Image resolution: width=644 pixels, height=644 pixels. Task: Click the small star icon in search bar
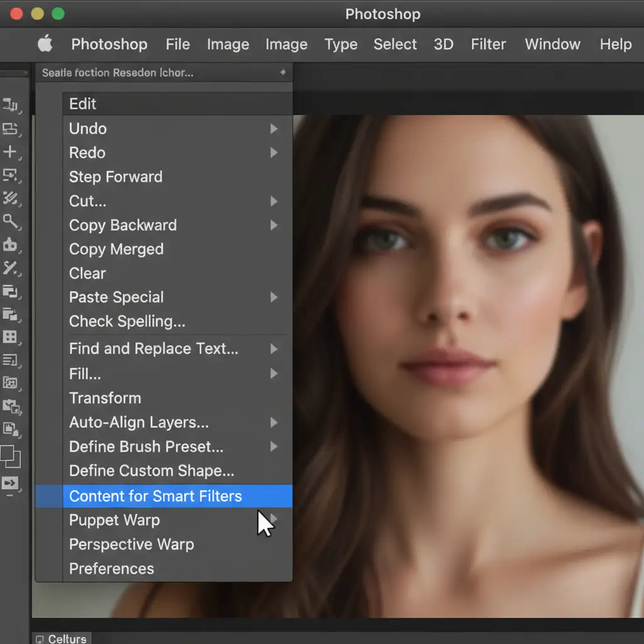(283, 73)
